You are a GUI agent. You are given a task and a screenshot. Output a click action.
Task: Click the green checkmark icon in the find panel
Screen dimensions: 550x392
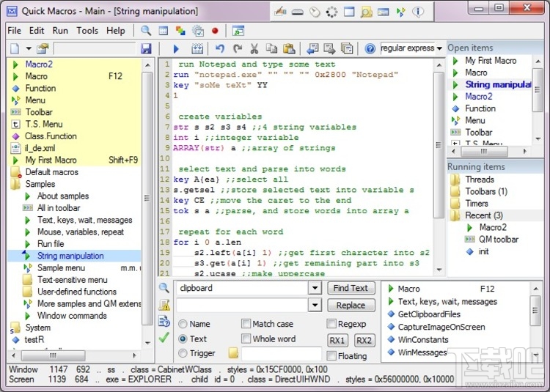click(x=164, y=338)
